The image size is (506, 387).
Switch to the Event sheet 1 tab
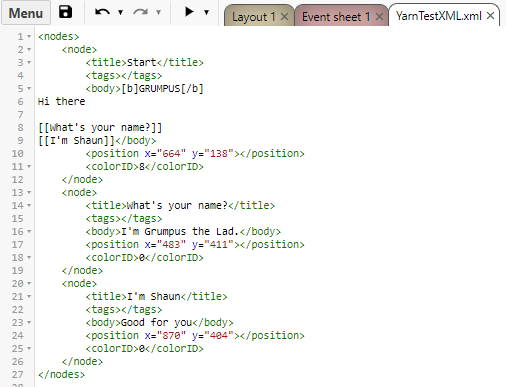pyautogui.click(x=336, y=16)
